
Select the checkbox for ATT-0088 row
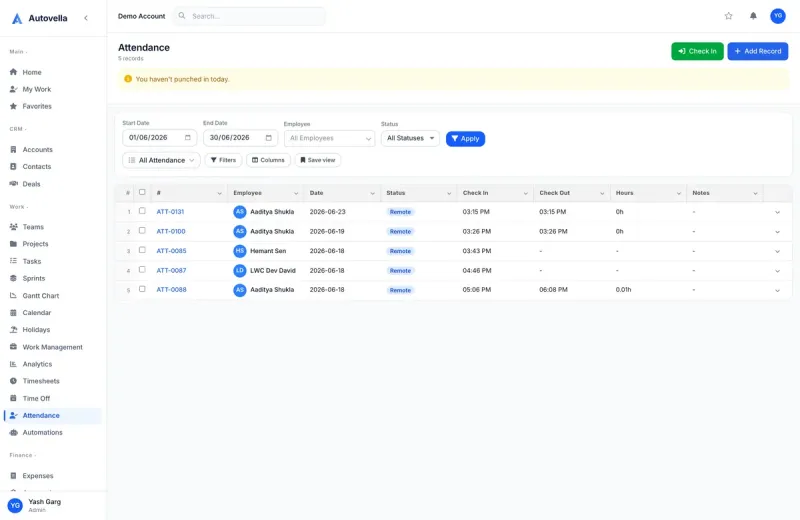point(142,289)
